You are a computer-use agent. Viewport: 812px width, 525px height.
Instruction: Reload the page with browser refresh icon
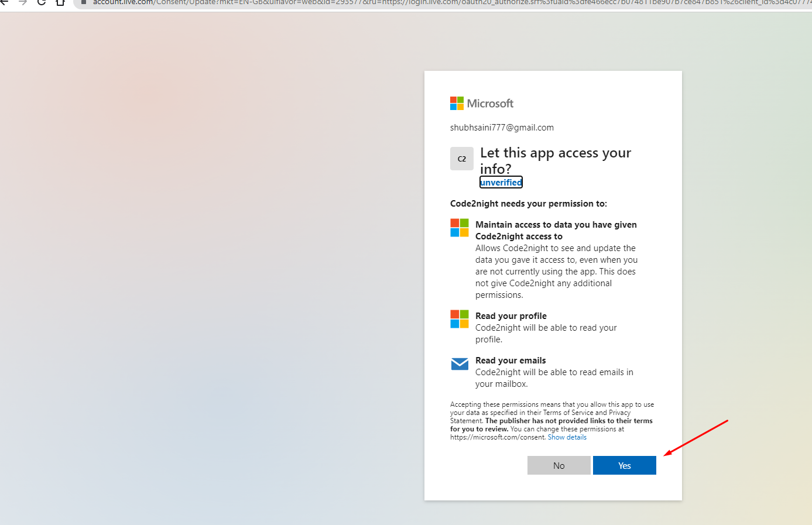coord(42,2)
